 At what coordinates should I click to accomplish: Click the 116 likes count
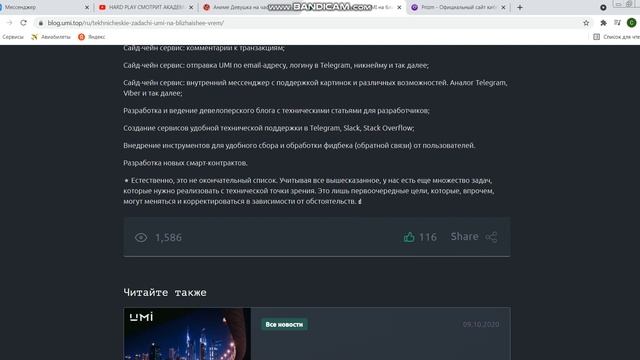click(428, 237)
